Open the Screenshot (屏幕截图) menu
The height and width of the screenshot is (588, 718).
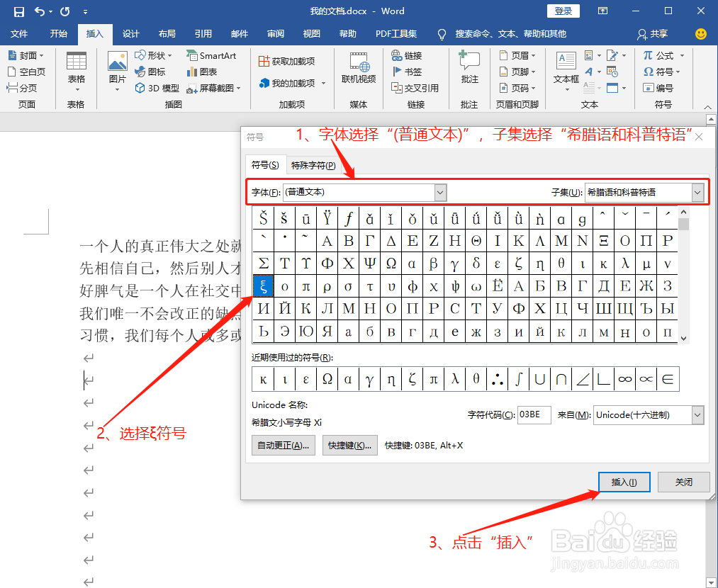(x=213, y=88)
